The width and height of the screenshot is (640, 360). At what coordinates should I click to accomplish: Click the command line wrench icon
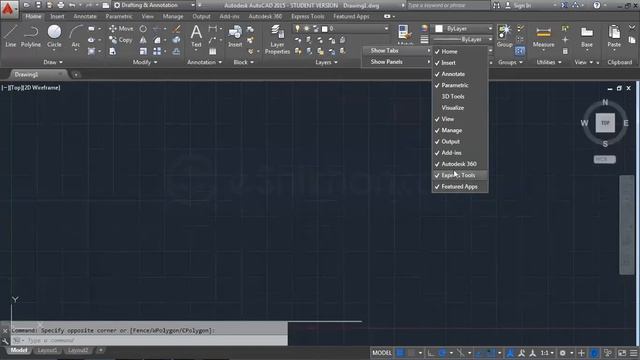(x=5, y=340)
